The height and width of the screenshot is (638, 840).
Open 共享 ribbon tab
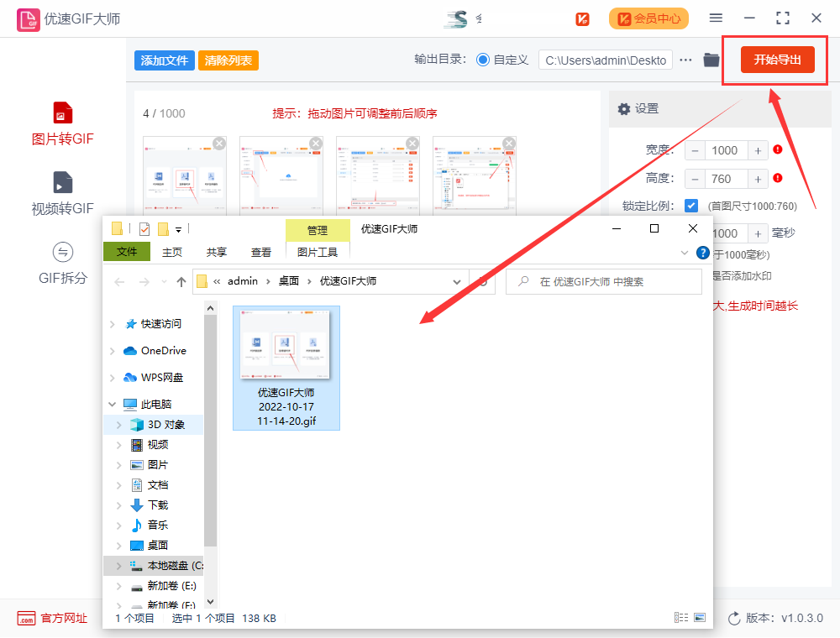point(217,252)
